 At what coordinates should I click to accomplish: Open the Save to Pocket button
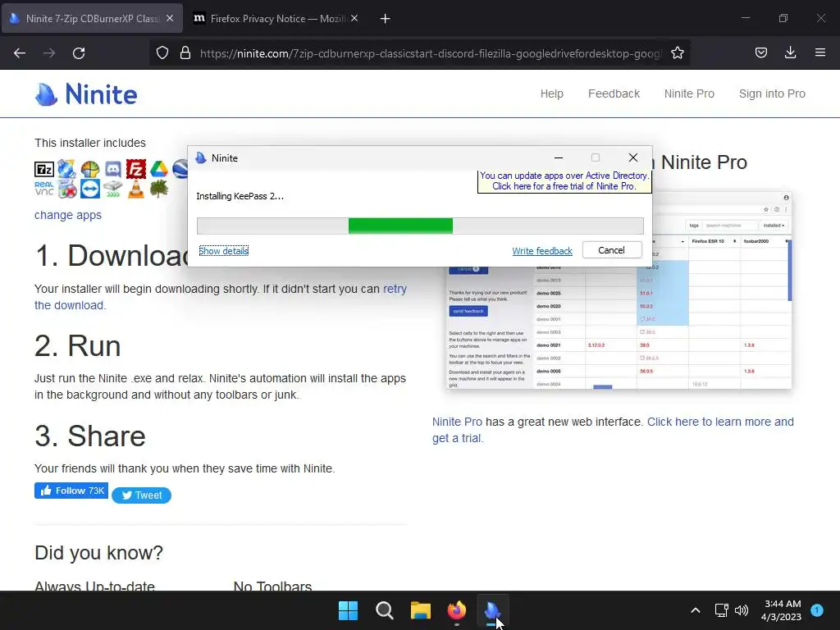click(760, 53)
